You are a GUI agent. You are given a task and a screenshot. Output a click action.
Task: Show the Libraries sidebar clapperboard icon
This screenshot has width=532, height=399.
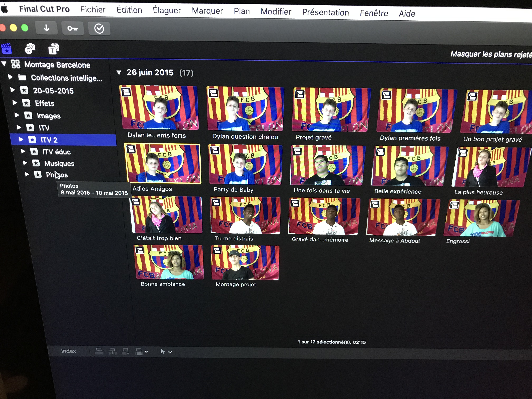[x=6, y=49]
